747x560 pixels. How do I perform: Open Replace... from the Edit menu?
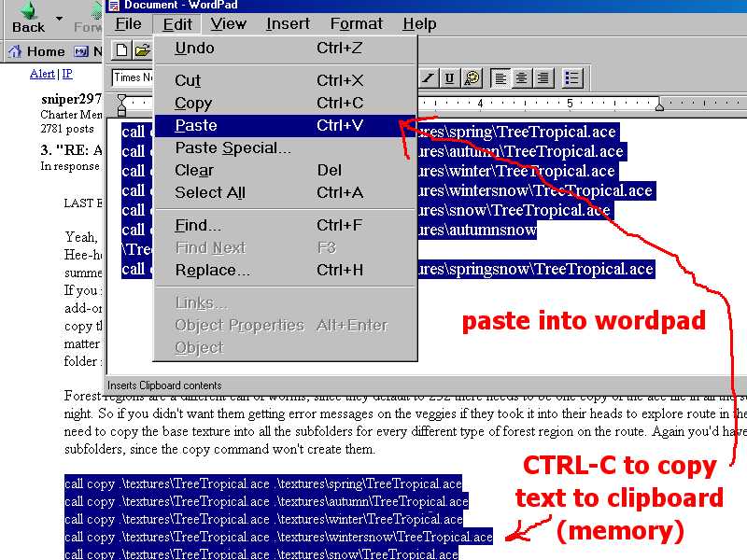coord(286,271)
